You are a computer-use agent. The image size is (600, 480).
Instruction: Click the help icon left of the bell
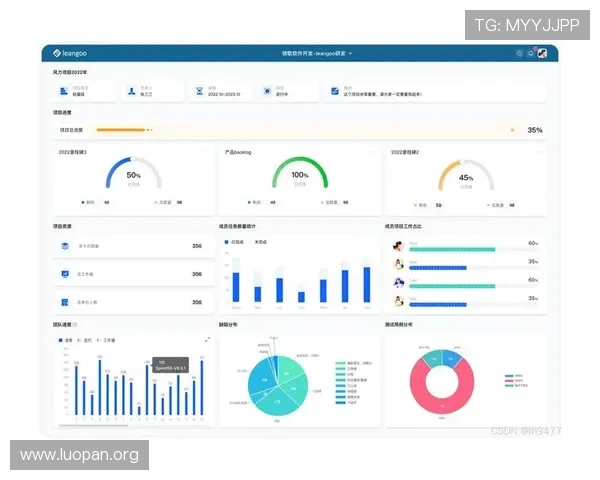tap(519, 54)
